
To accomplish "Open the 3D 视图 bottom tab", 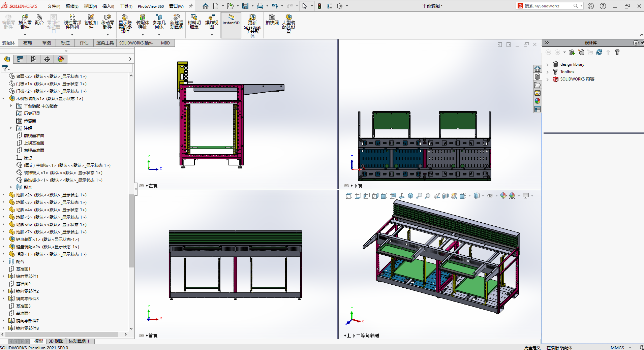I will (x=56, y=341).
